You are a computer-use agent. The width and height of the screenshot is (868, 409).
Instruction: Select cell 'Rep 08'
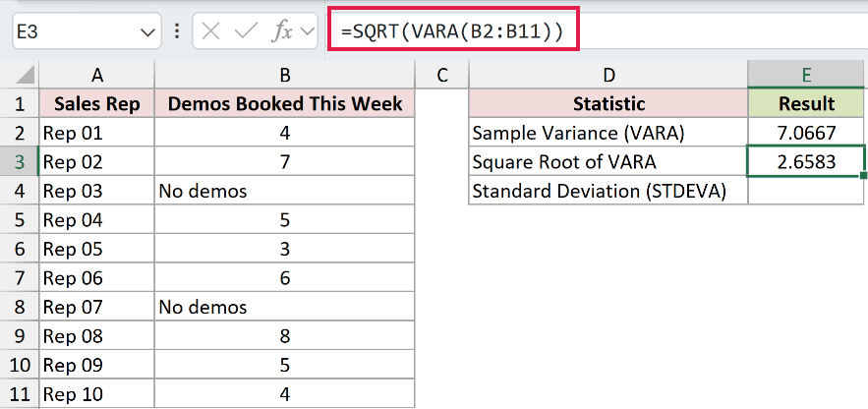point(97,336)
